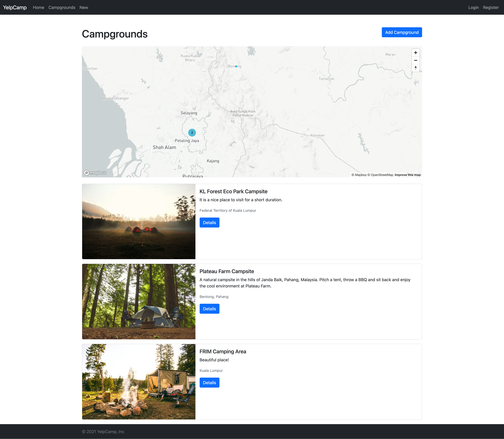View details of FRIM Camping Area
The image size is (504, 439).
209,382
